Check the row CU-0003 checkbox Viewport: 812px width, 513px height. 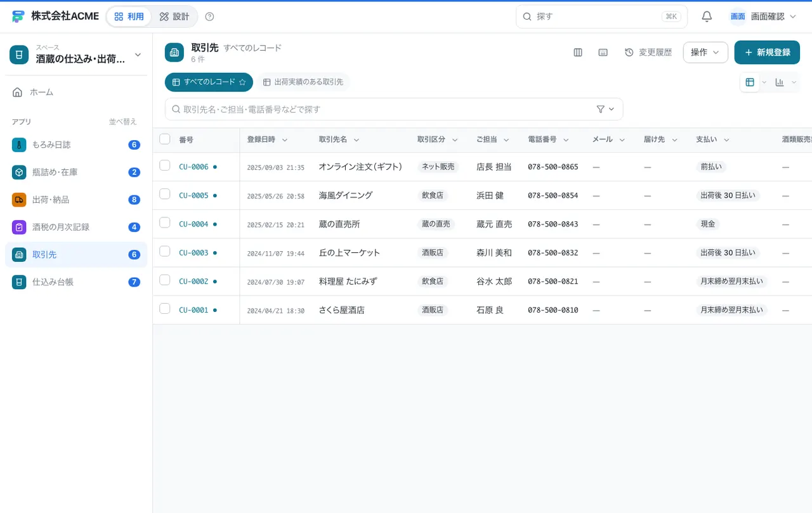tap(165, 251)
